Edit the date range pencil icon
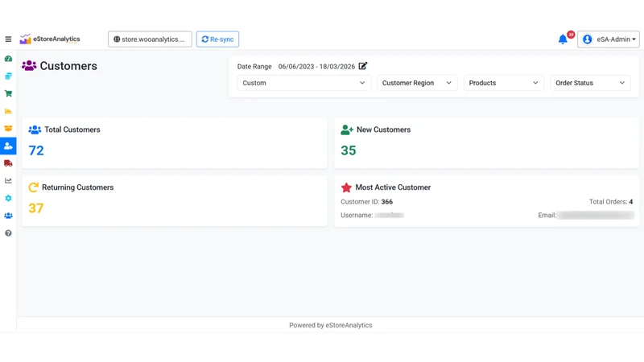This screenshot has width=644, height=362. pos(363,66)
